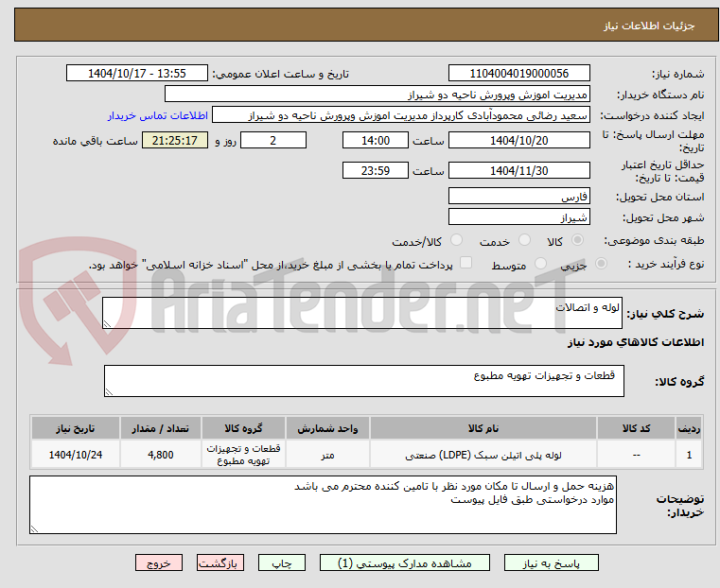Click the 'گروه کالا' column header
720x588 pixels.
point(243,428)
